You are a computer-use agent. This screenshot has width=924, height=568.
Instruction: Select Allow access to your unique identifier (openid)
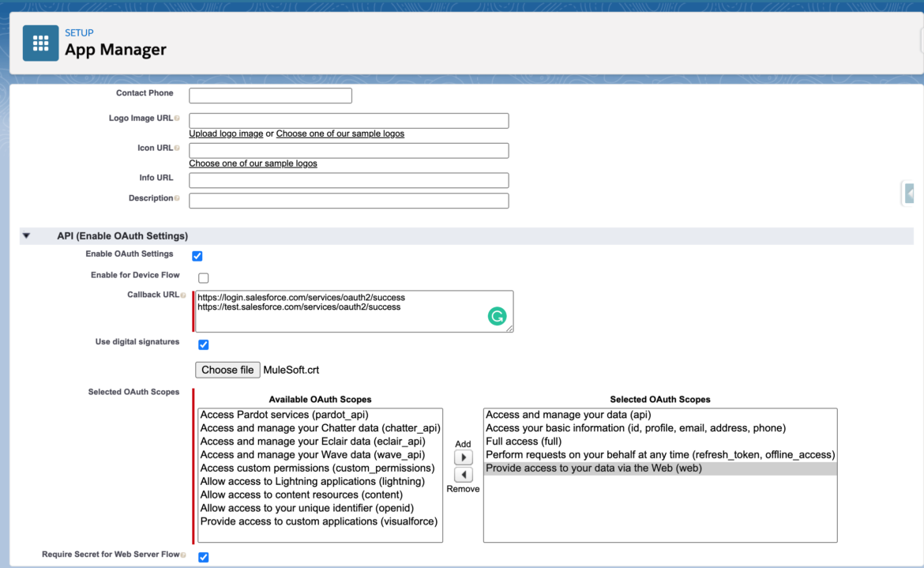tap(306, 508)
